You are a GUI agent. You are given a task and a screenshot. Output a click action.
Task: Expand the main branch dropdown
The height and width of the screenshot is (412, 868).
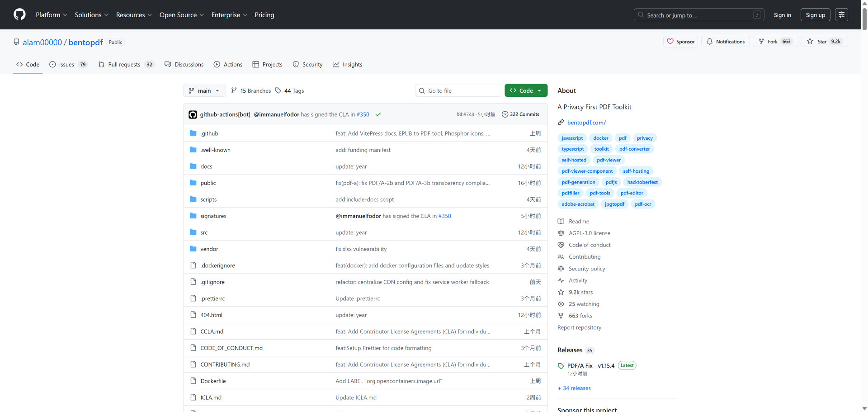coord(204,90)
